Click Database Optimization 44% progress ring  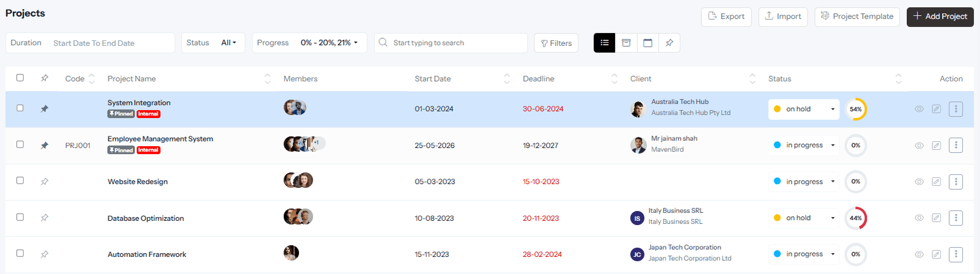pyautogui.click(x=856, y=218)
